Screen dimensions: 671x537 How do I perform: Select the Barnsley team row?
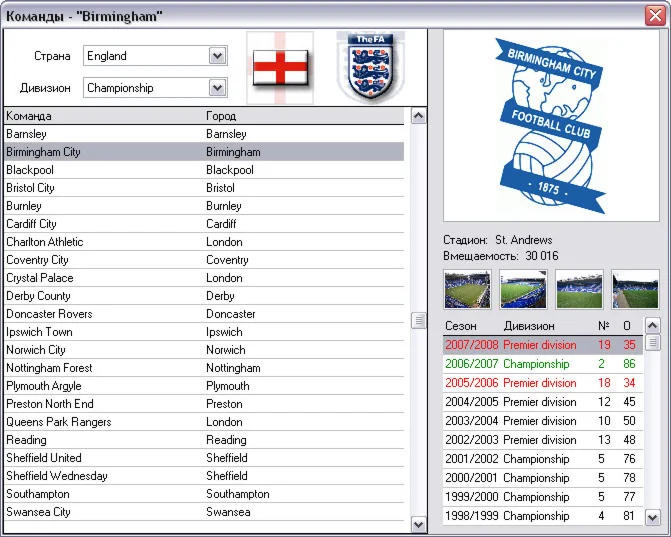[x=204, y=134]
